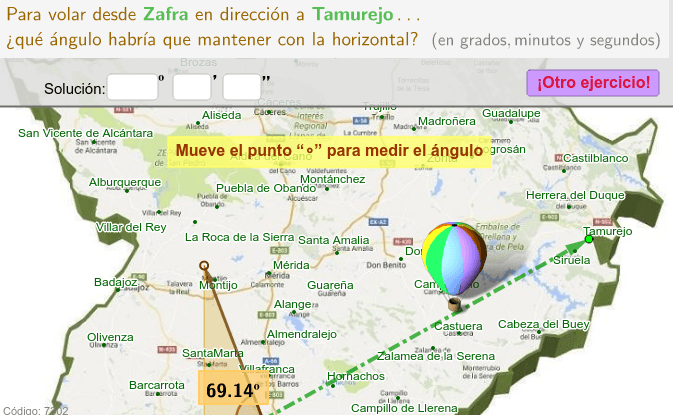Click the Barcarrota town label

[x=157, y=385]
